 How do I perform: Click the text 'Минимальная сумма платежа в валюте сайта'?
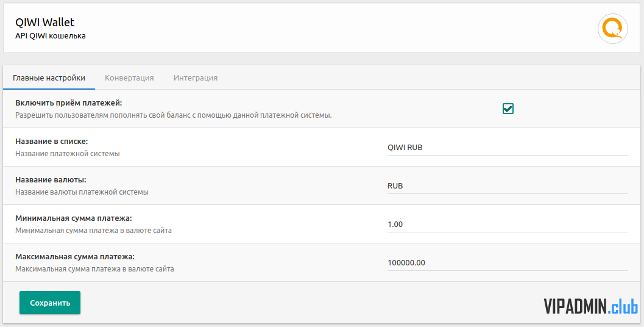click(x=93, y=231)
